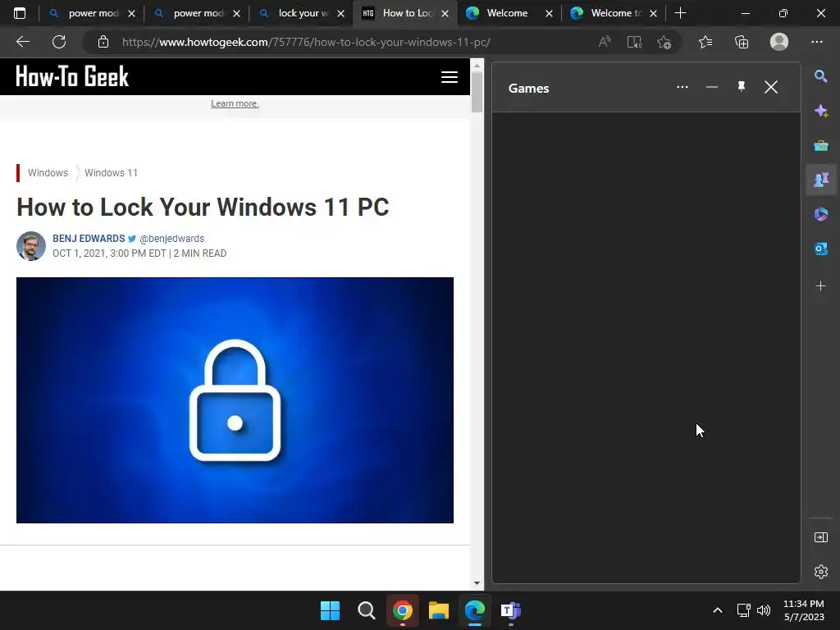Open File Explorer from taskbar
Screen dimensions: 840x630
pos(438,610)
